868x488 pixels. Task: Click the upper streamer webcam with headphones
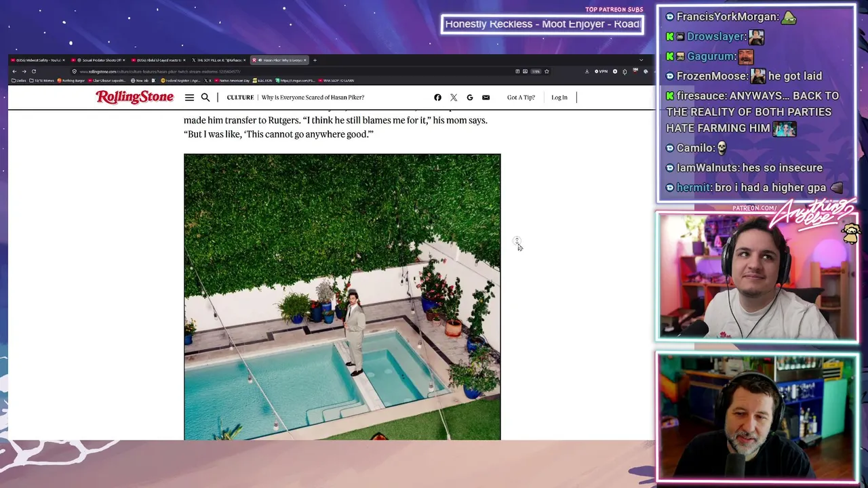pyautogui.click(x=757, y=275)
